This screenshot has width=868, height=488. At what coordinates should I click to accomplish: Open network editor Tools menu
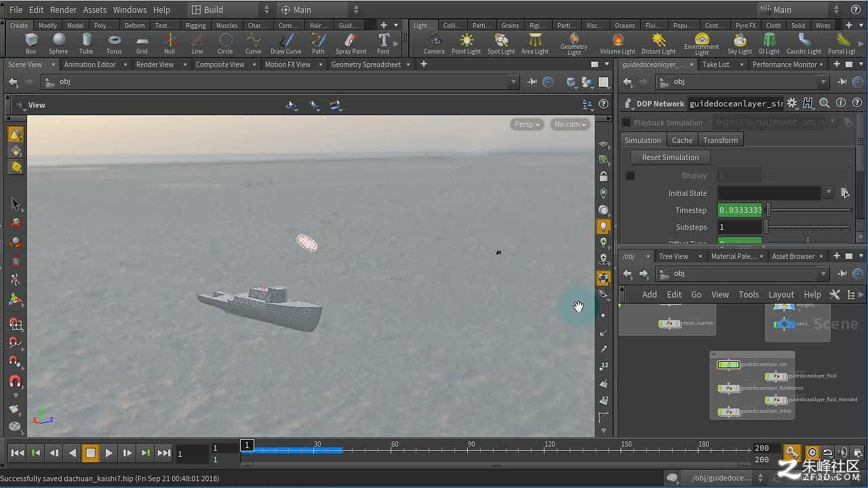(749, 294)
